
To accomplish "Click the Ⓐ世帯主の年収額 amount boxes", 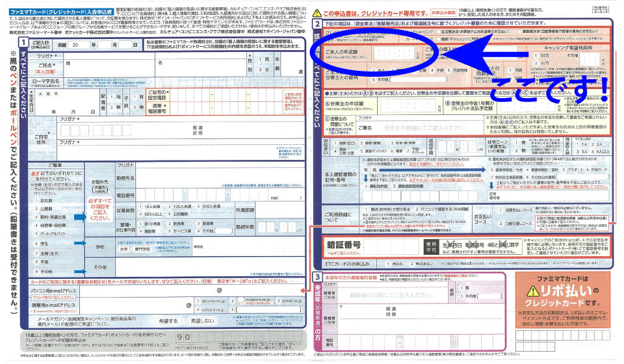I will 408,106.
